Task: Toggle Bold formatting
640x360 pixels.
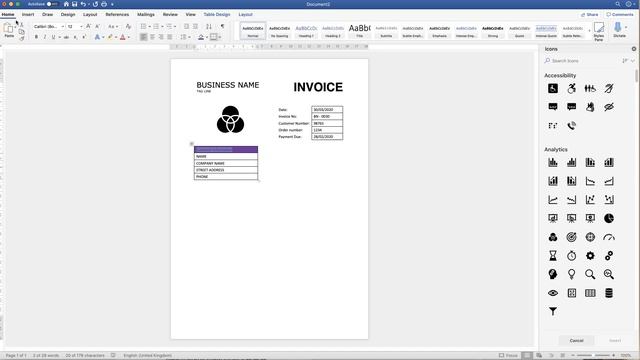Action: click(x=36, y=37)
